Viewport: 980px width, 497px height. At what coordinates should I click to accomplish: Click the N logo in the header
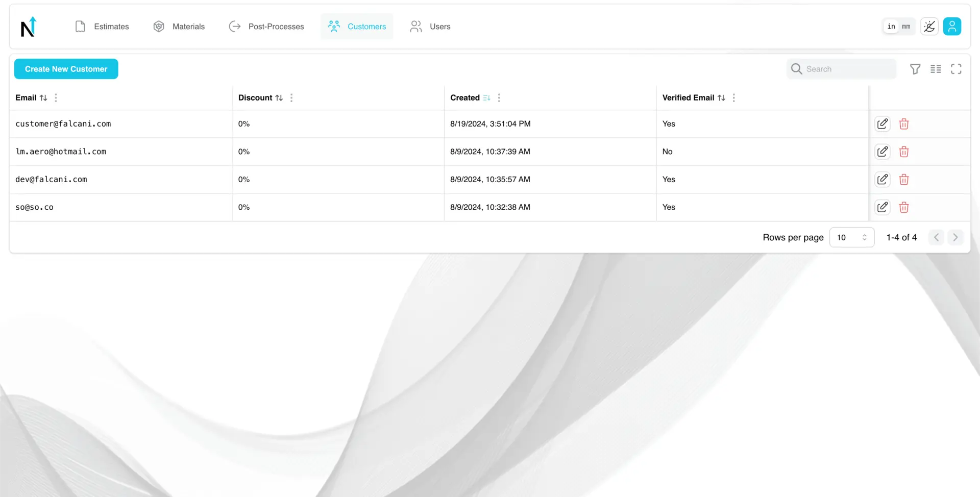coord(29,27)
